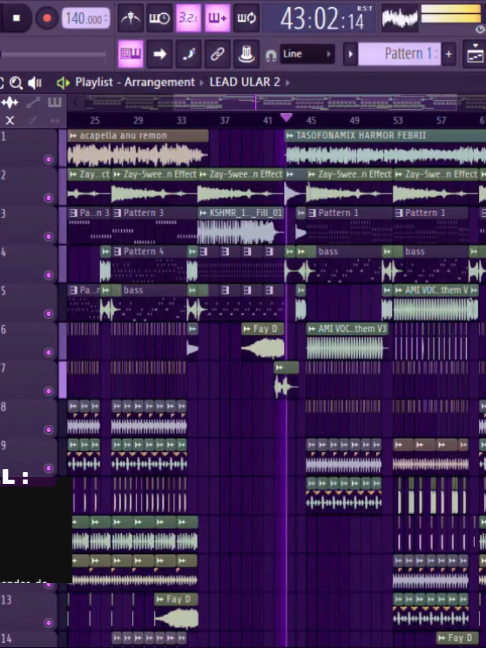Click the link chain icon
This screenshot has width=486, height=648.
(x=217, y=54)
